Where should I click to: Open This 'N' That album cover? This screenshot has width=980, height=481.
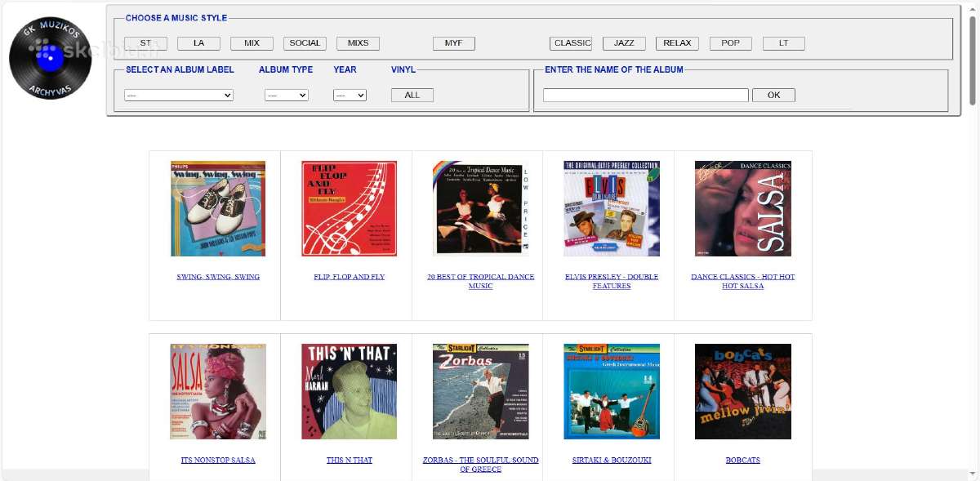click(350, 391)
